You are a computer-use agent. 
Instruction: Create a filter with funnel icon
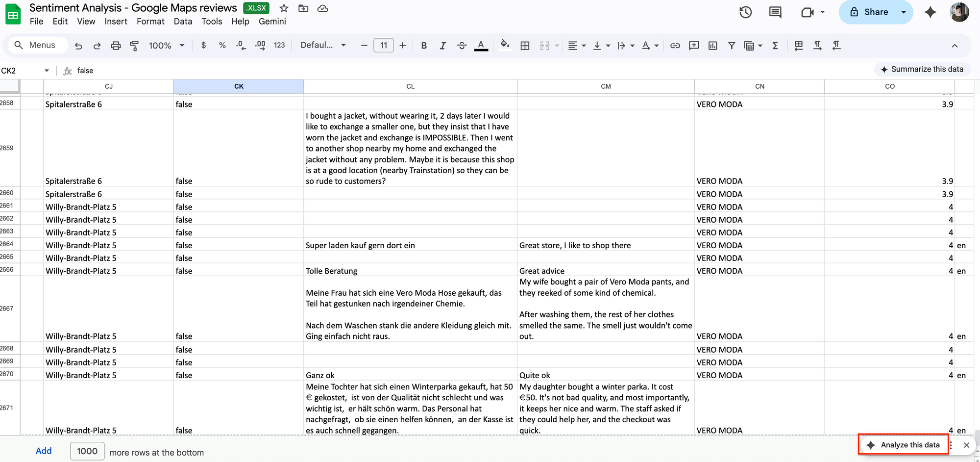(732, 46)
